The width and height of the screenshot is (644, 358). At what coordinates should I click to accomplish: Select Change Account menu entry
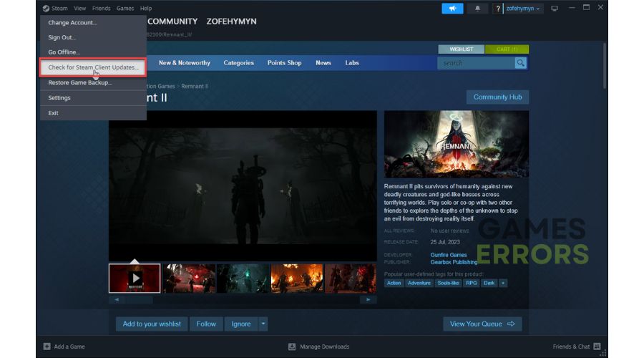[93, 23]
